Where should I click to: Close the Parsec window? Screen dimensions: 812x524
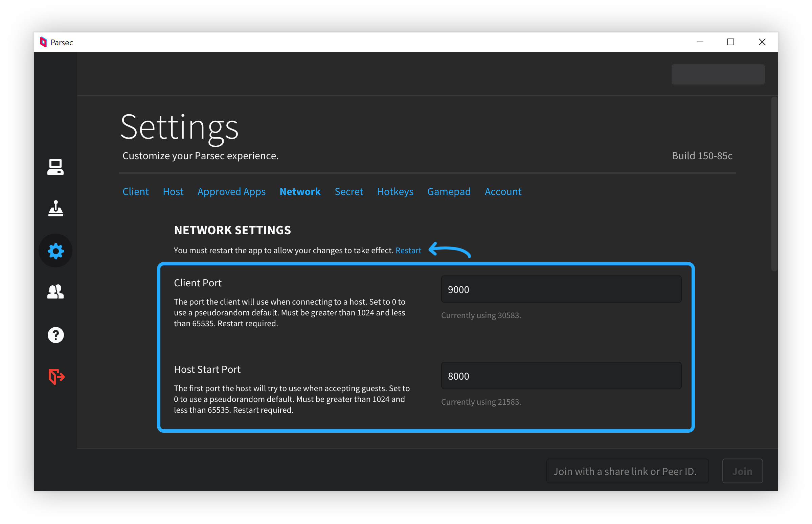click(x=762, y=42)
